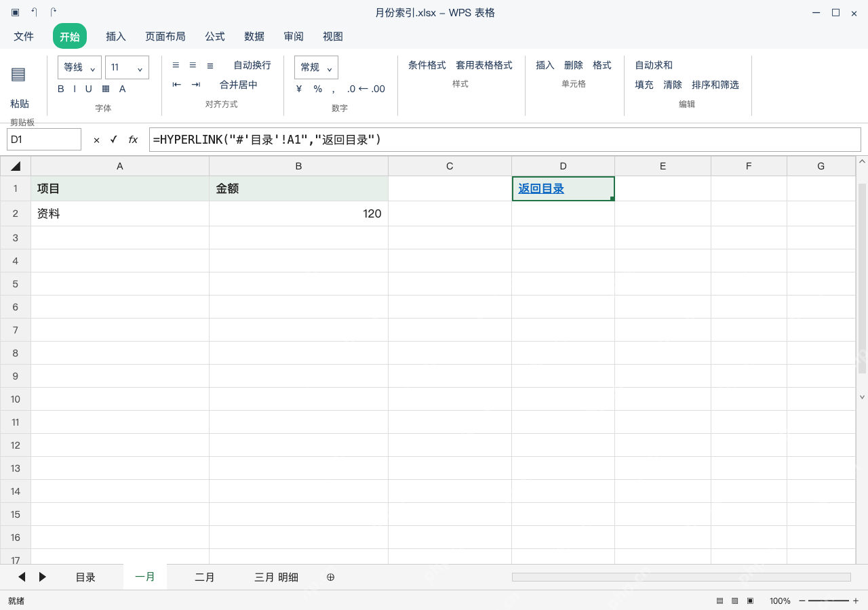Follow the 返回目录 hyperlink in D1
Viewport: 868px width, 610px height.
541,188
